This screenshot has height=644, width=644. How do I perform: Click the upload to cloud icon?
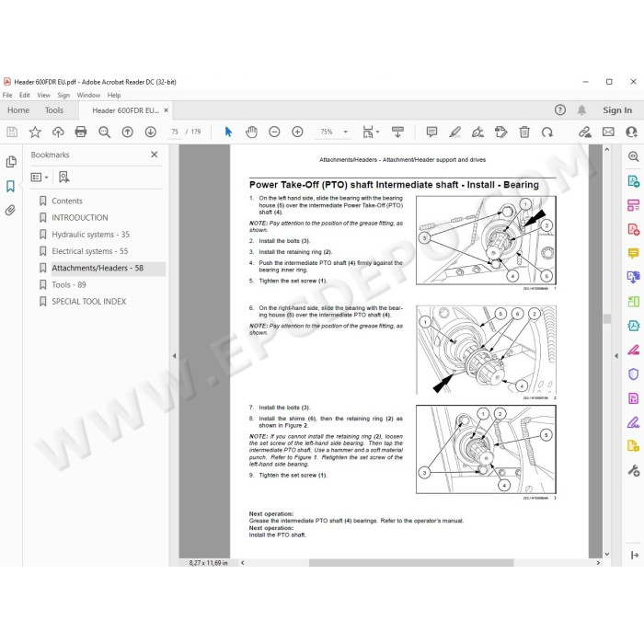58,132
